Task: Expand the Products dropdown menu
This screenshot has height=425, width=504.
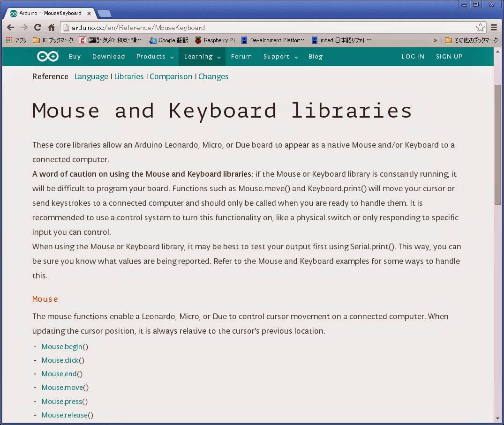Action: click(x=155, y=57)
